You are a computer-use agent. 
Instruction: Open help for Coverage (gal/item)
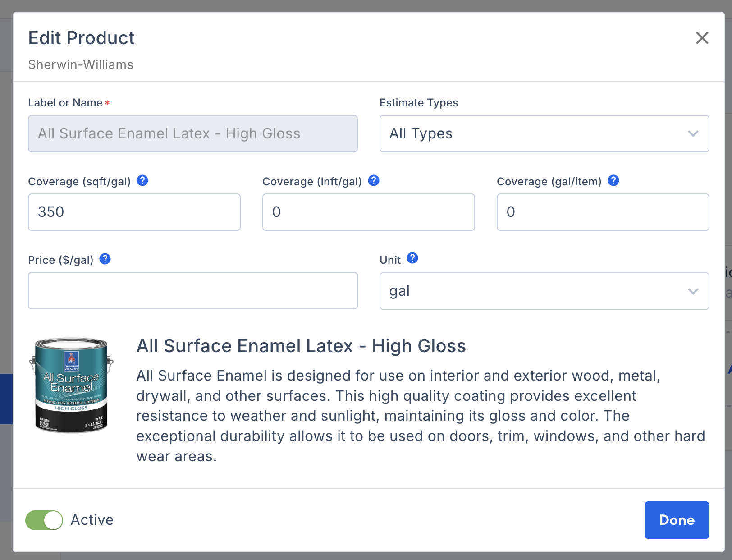(x=613, y=180)
